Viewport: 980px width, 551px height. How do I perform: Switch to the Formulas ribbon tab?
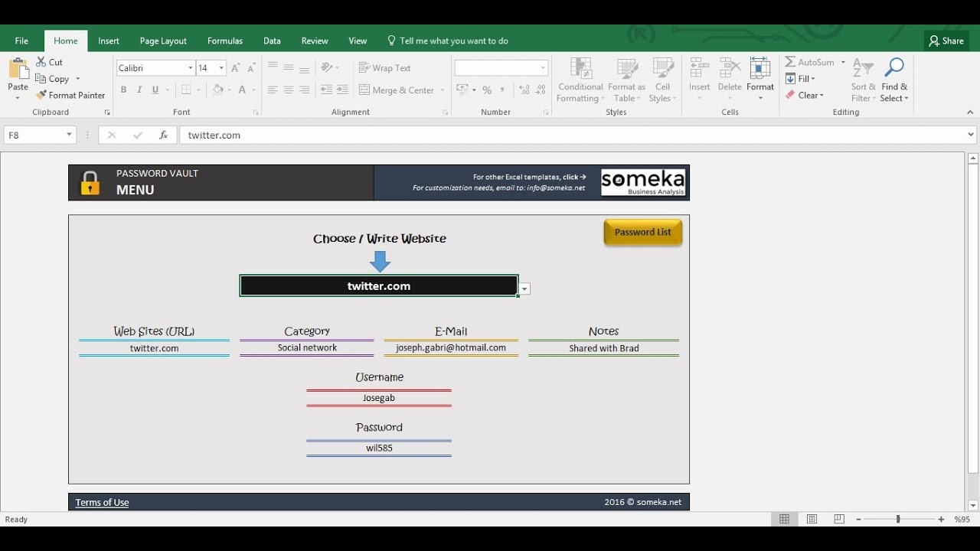[x=224, y=41]
